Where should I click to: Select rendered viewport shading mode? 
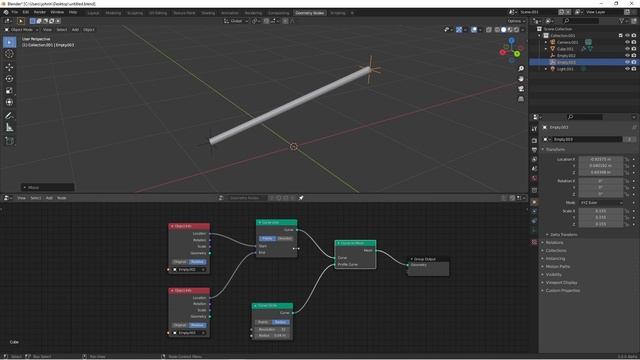[516, 30]
